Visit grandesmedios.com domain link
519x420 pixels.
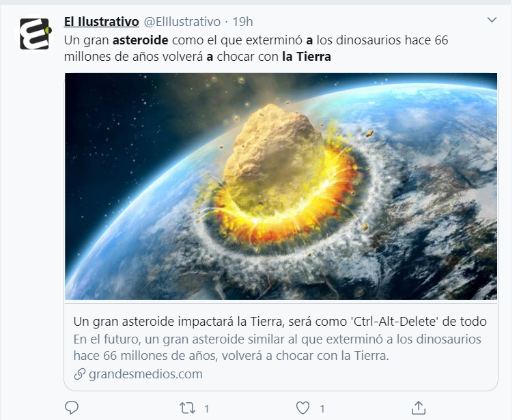point(145,374)
